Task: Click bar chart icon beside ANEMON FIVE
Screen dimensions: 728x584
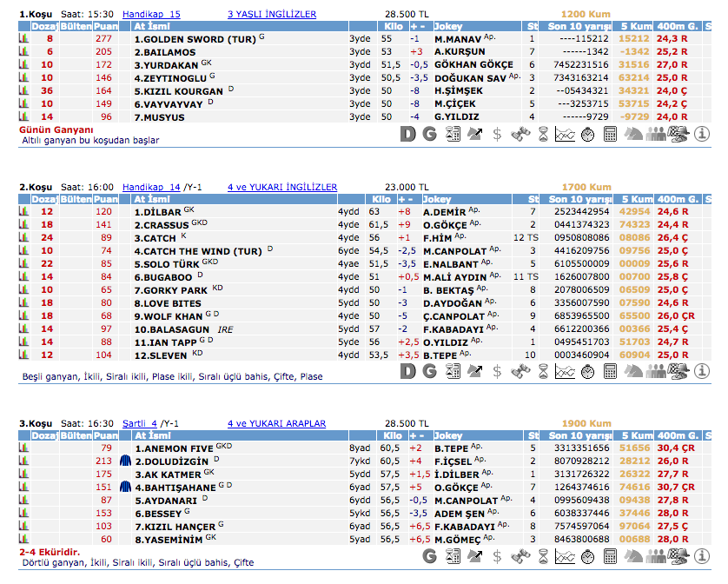Action: [24, 448]
